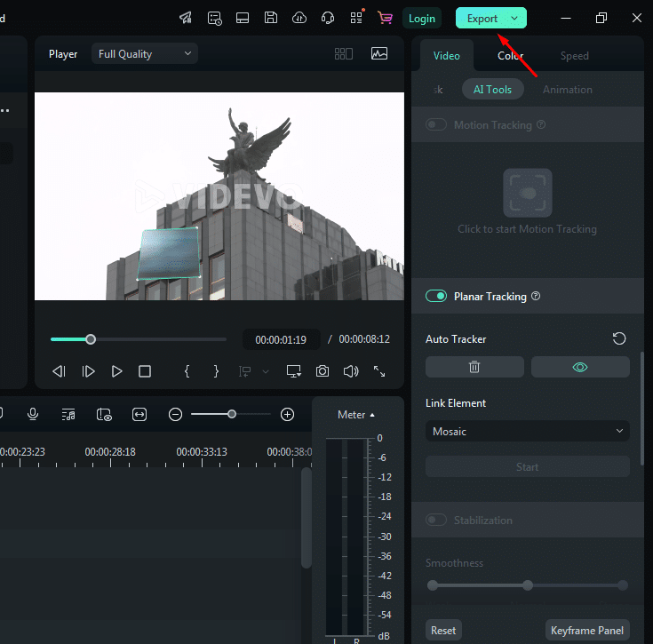Open the project notes checklist icon
Viewport: 653px width, 644px height.
click(214, 18)
